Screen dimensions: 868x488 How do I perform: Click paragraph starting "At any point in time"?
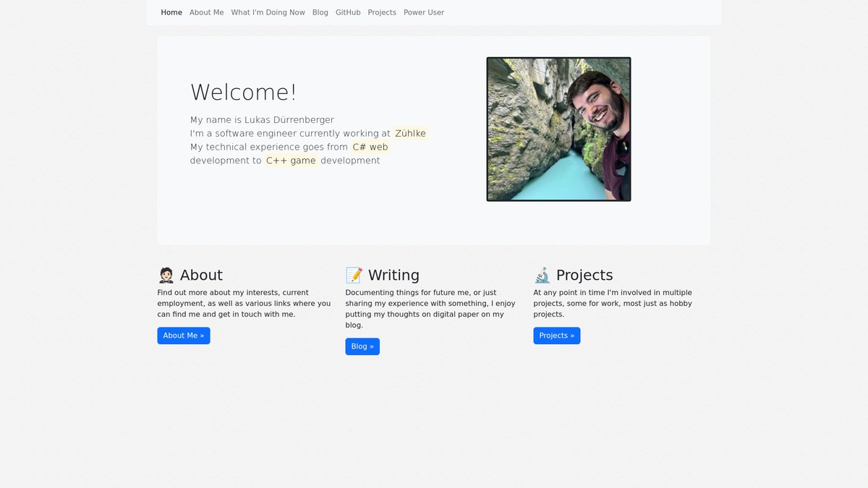pyautogui.click(x=613, y=304)
